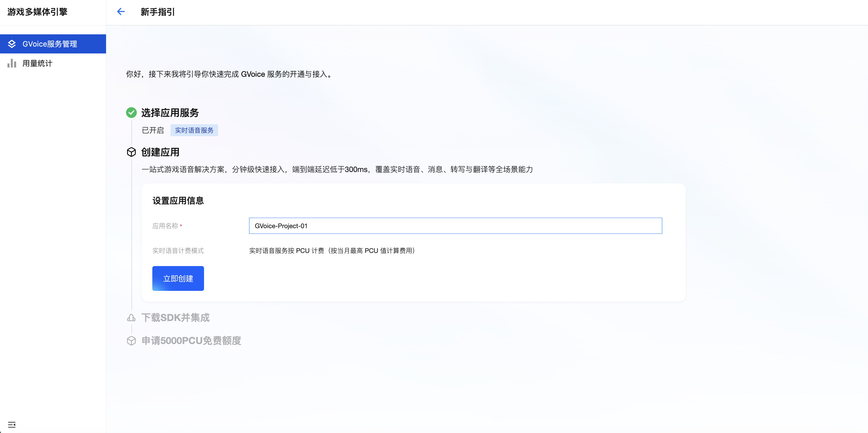Expand the 申请5000PCU免费额度 step heading
868x433 pixels.
point(191,340)
